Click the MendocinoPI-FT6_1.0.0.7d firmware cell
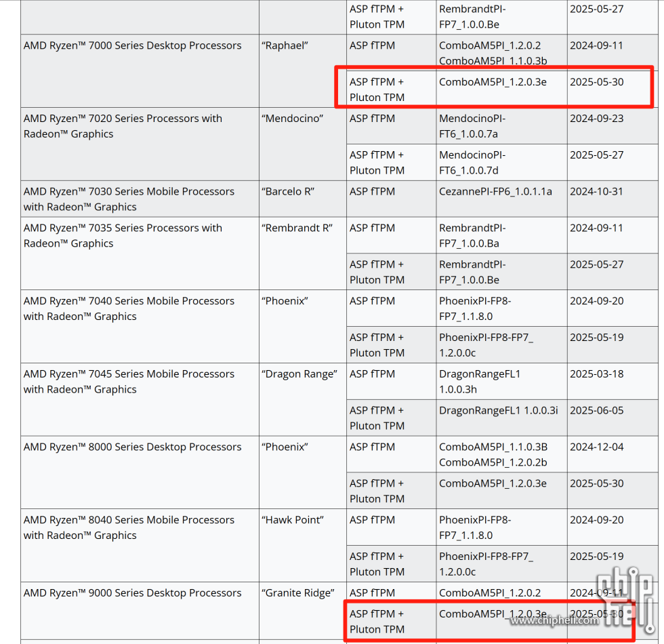Screen dimensions: 664x644 tap(502, 162)
